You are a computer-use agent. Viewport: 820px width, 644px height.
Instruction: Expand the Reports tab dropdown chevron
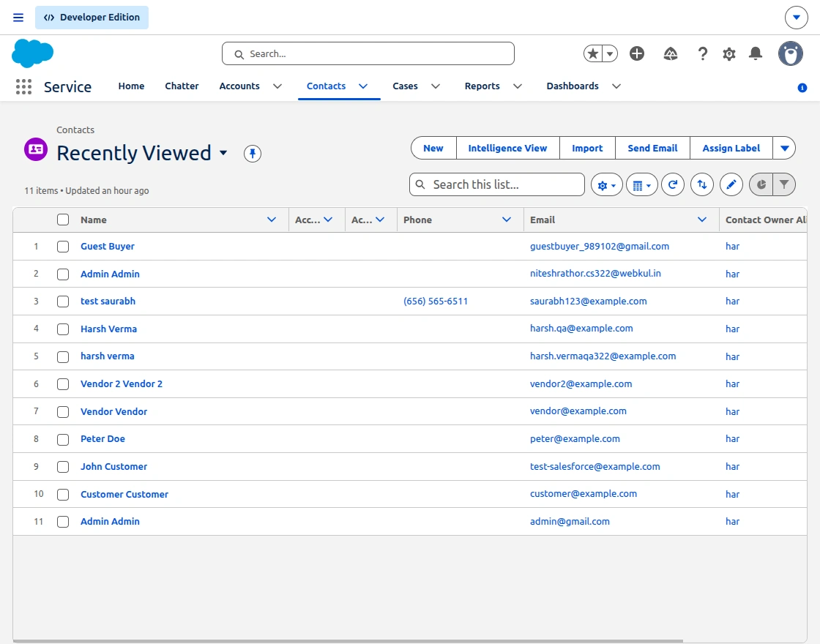pos(518,86)
